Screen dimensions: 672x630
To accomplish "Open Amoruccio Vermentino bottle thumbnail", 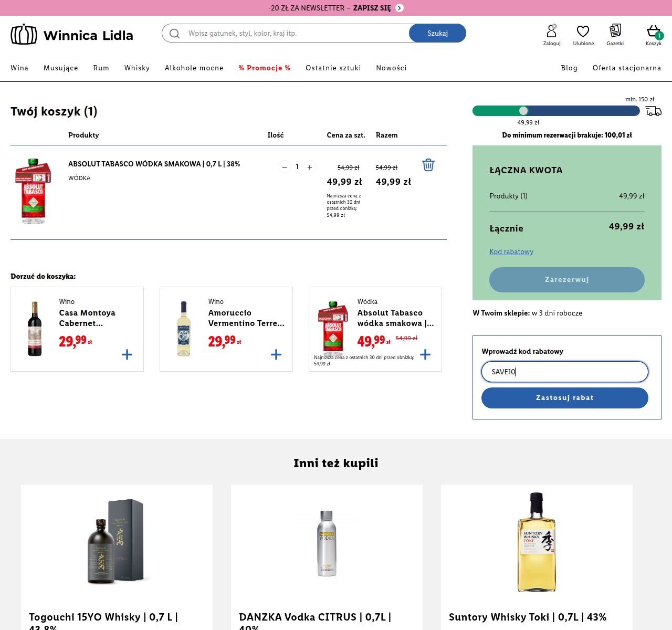I will point(184,329).
